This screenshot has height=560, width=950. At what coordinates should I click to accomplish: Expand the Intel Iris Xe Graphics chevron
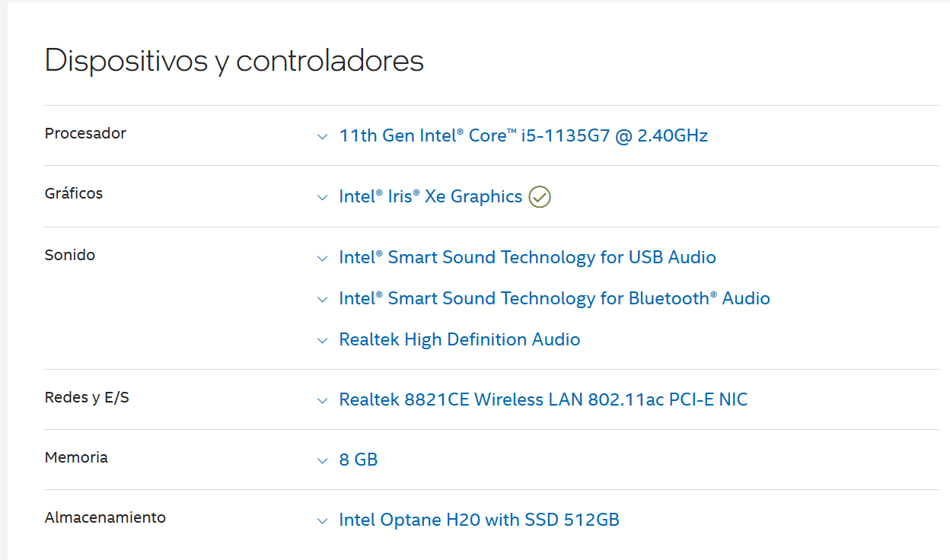click(x=322, y=198)
